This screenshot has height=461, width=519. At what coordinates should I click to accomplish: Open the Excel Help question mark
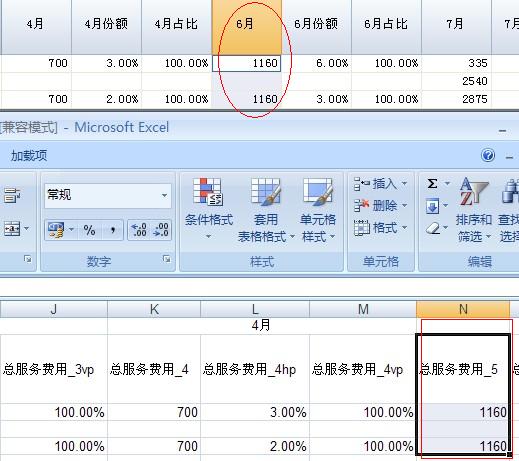pos(488,155)
